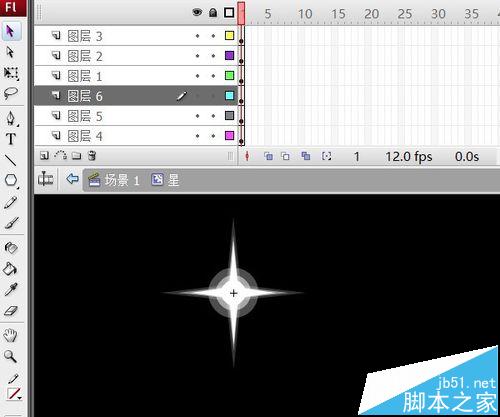This screenshot has height=417, width=500.
Task: Toggle lock for 图层 1
Action: (213, 76)
